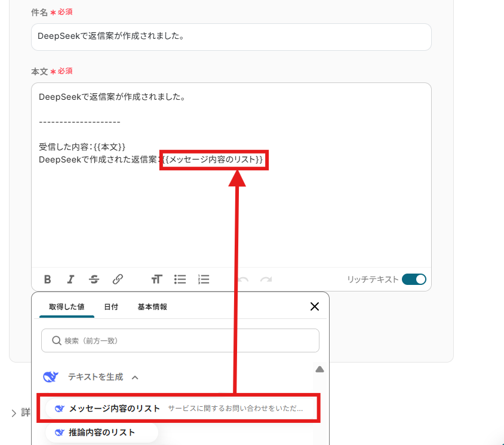Viewport: 504px width, 445px height.
Task: Expand the collapsed 詳 section chevron
Action: [14, 413]
